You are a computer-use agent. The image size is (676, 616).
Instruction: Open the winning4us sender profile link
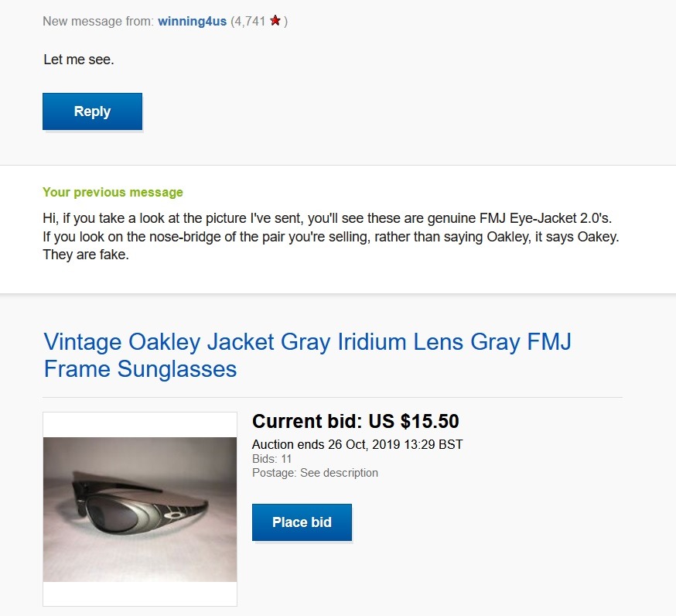click(x=192, y=21)
